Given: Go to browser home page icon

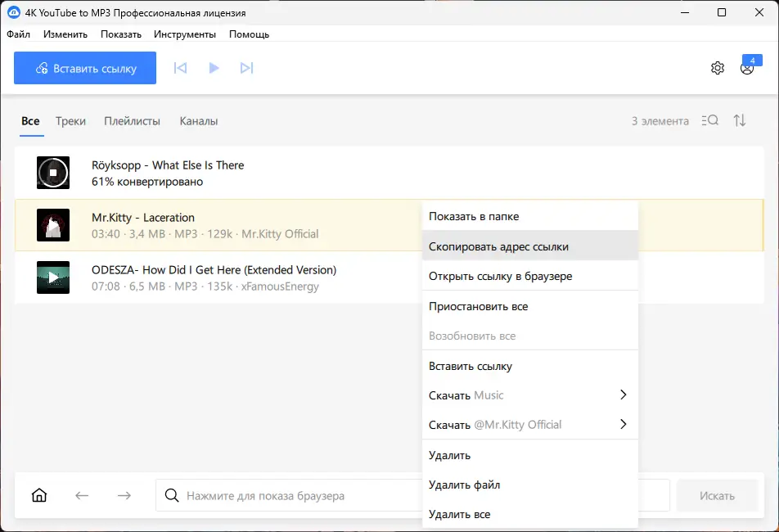Looking at the screenshot, I should (39, 495).
